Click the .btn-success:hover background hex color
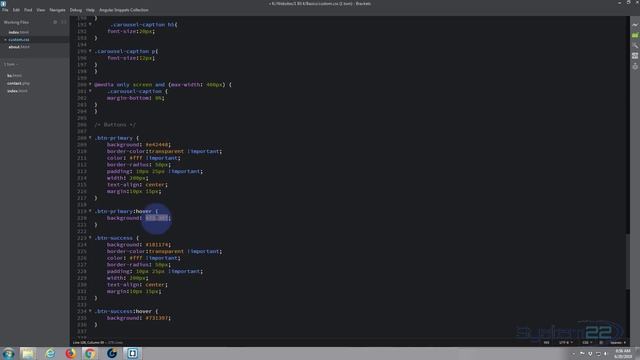Viewport: 640px width, 360px height. click(157, 318)
